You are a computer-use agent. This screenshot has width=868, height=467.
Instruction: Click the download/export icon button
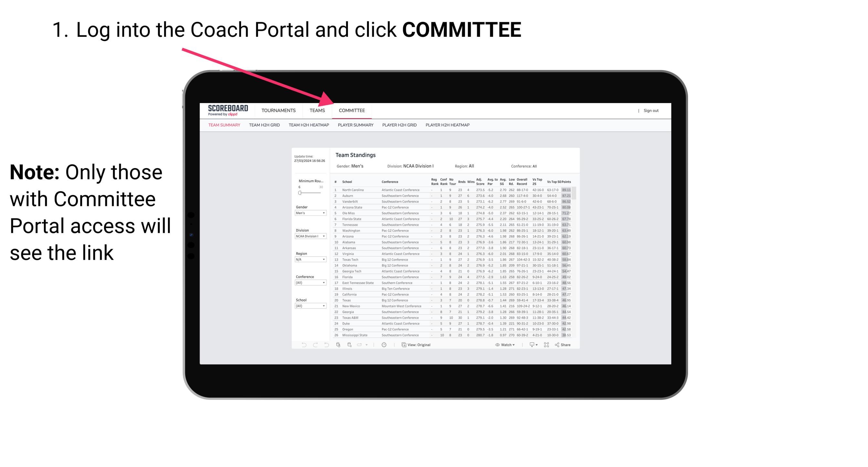pyautogui.click(x=530, y=345)
